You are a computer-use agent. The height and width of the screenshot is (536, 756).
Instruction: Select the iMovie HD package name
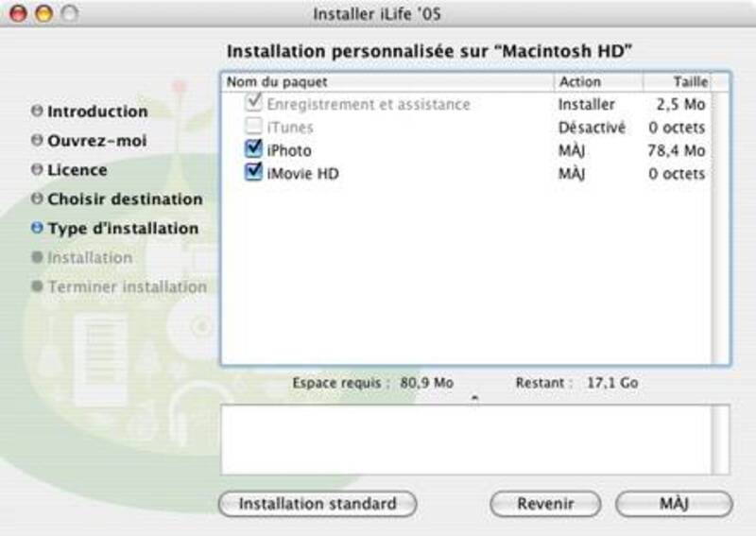[x=302, y=174]
